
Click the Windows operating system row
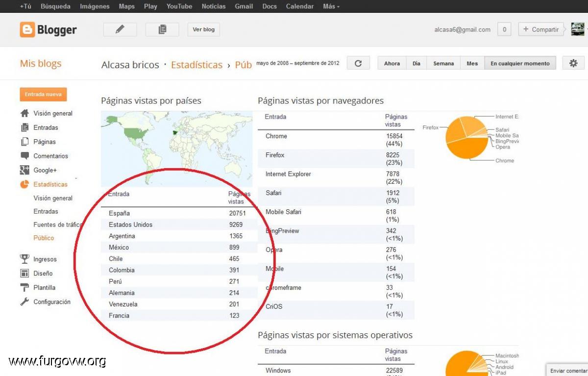[x=336, y=371]
